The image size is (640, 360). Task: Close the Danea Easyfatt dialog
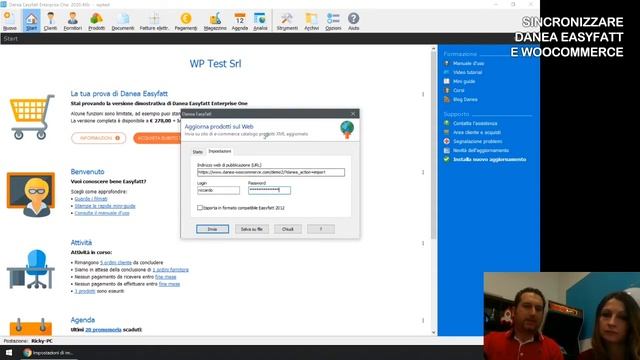click(x=353, y=113)
